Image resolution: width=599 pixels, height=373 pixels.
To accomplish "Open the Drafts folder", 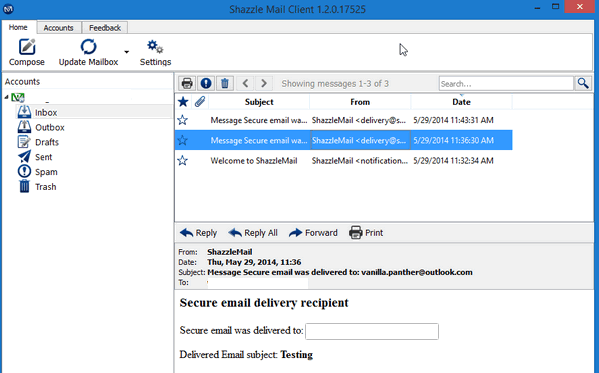I will click(47, 142).
